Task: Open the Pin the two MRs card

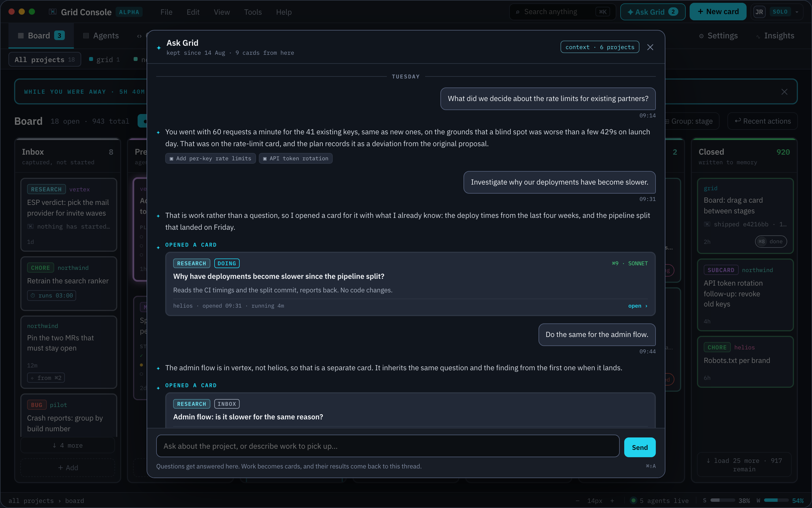Action: [x=69, y=352]
